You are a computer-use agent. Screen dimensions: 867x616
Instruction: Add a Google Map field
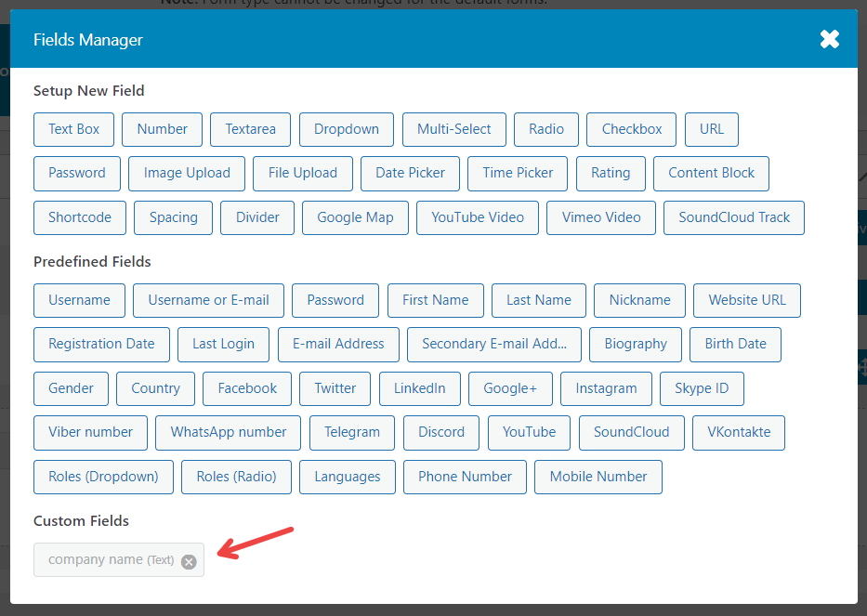pyautogui.click(x=355, y=217)
